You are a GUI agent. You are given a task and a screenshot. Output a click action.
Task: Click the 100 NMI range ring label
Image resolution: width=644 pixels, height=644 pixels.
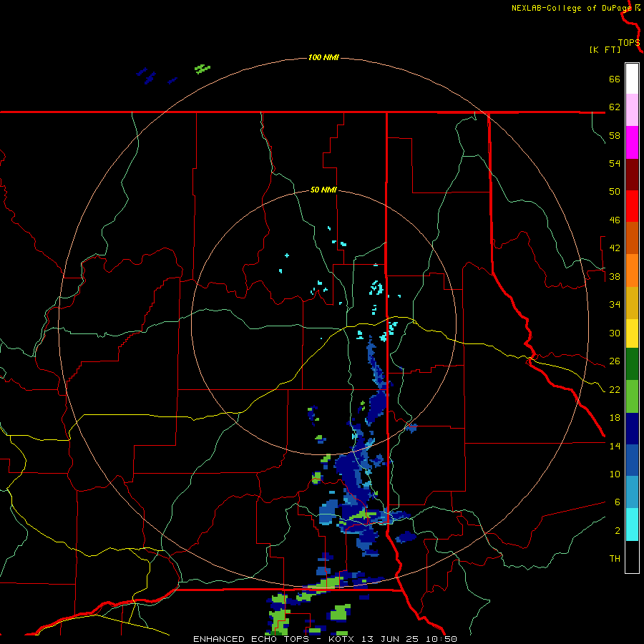pyautogui.click(x=323, y=57)
